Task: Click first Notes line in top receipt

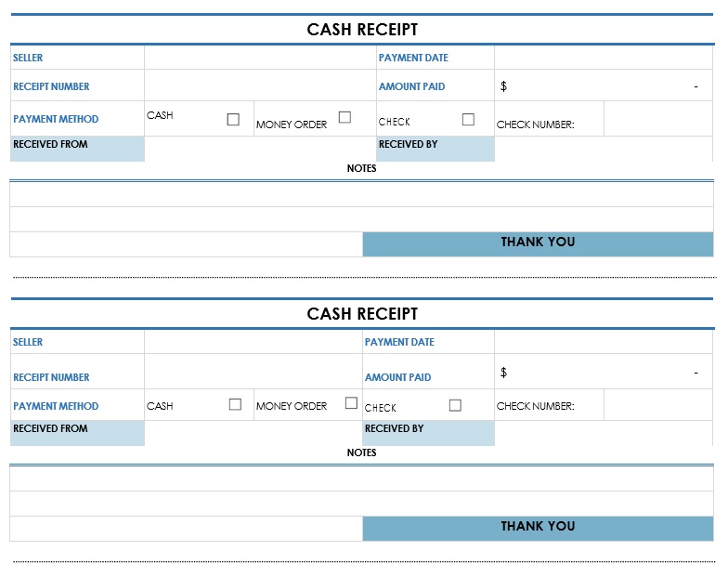Action: pos(361,194)
